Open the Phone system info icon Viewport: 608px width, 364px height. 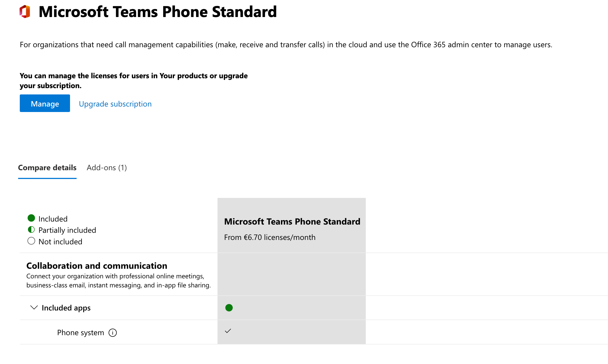coord(113,333)
